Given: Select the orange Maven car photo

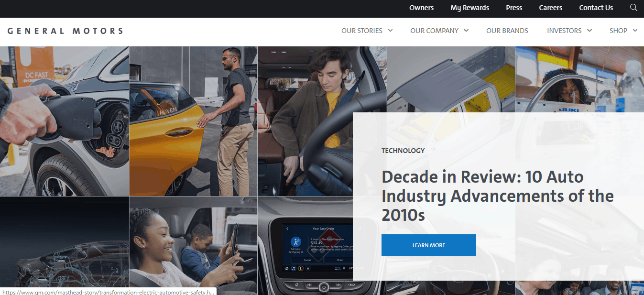Looking at the screenshot, I should [x=193, y=120].
